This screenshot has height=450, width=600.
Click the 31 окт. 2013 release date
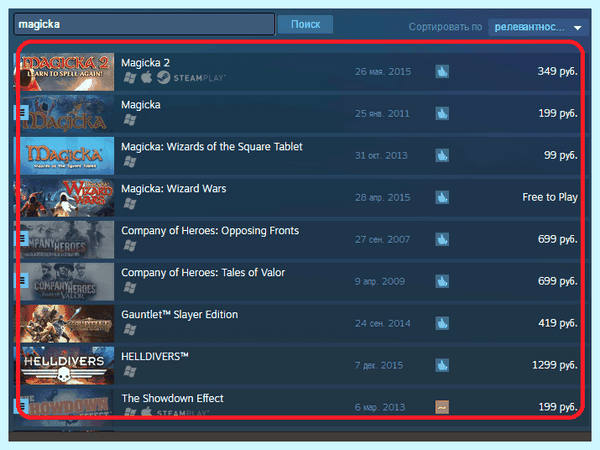pyautogui.click(x=381, y=156)
